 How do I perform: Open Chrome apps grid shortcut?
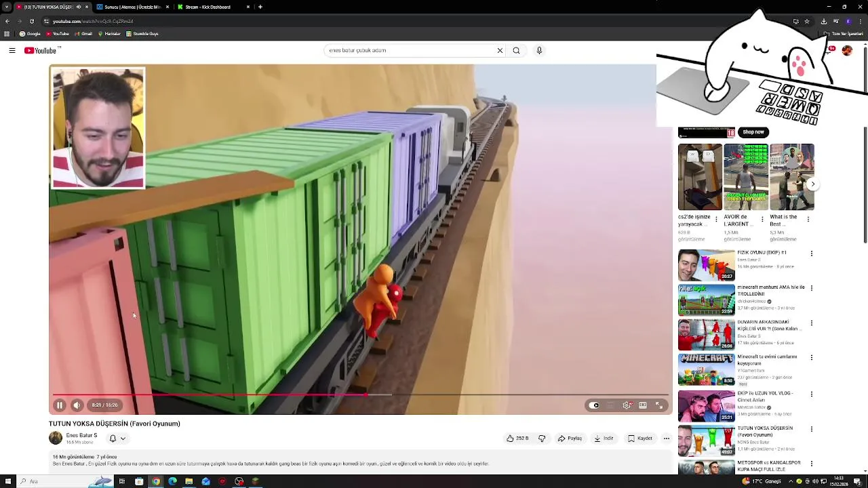tap(7, 34)
